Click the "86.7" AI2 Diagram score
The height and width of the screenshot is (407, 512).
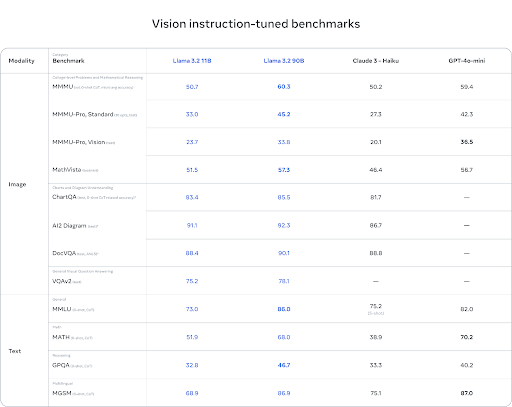click(376, 225)
